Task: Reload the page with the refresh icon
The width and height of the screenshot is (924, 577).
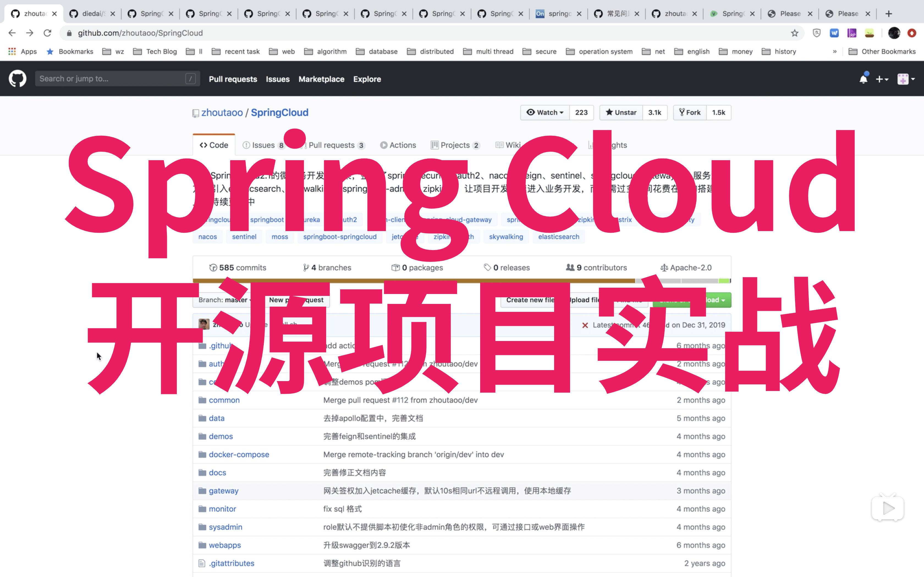Action: [47, 33]
